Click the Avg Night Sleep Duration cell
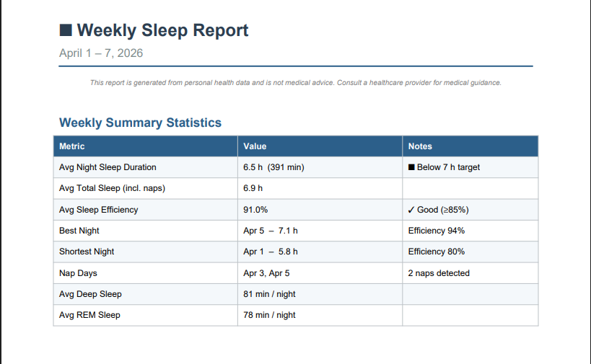591x364 pixels. 108,167
